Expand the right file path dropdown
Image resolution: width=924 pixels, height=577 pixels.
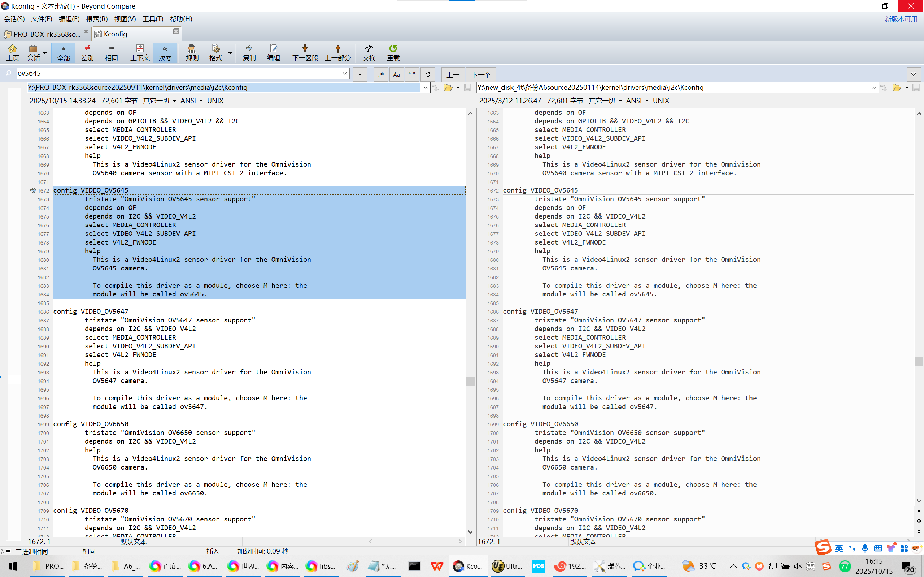coord(874,88)
